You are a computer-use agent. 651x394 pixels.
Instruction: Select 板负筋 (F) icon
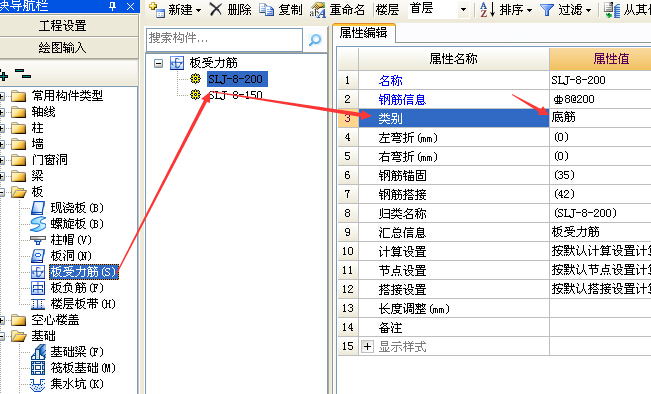click(38, 288)
